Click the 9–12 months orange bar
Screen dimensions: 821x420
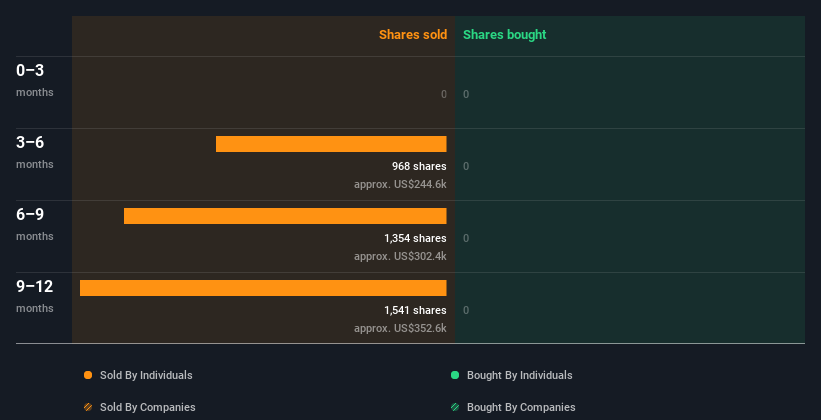[263, 288]
